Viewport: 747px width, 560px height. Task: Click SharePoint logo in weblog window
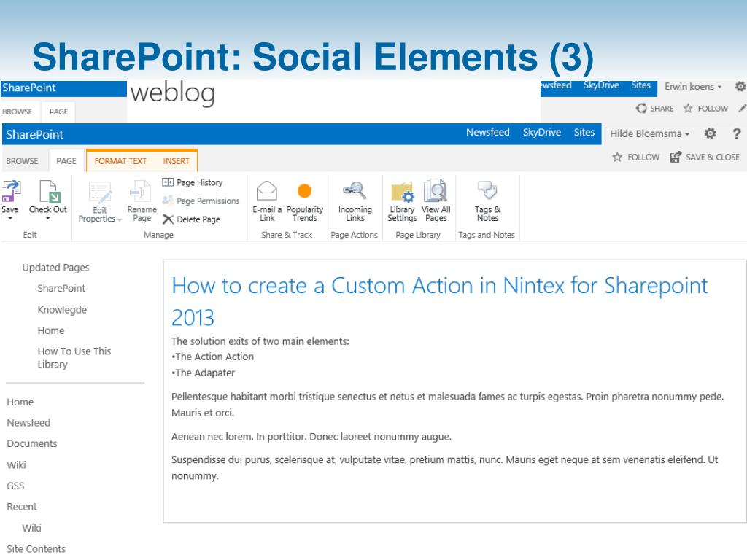tap(28, 88)
